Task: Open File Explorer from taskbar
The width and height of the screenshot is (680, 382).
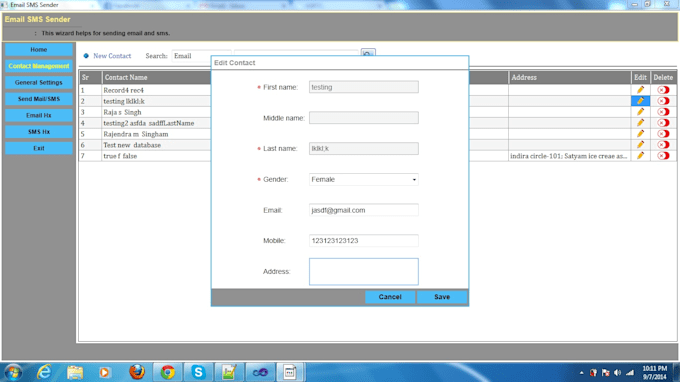Action: (75, 372)
